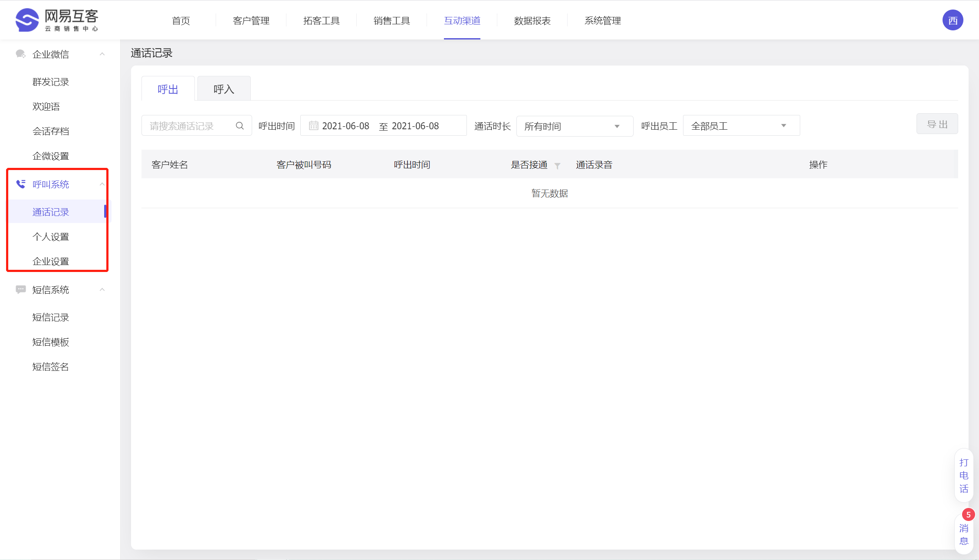Click the 通话录音 column header
Image resolution: width=979 pixels, height=560 pixels.
coord(594,164)
